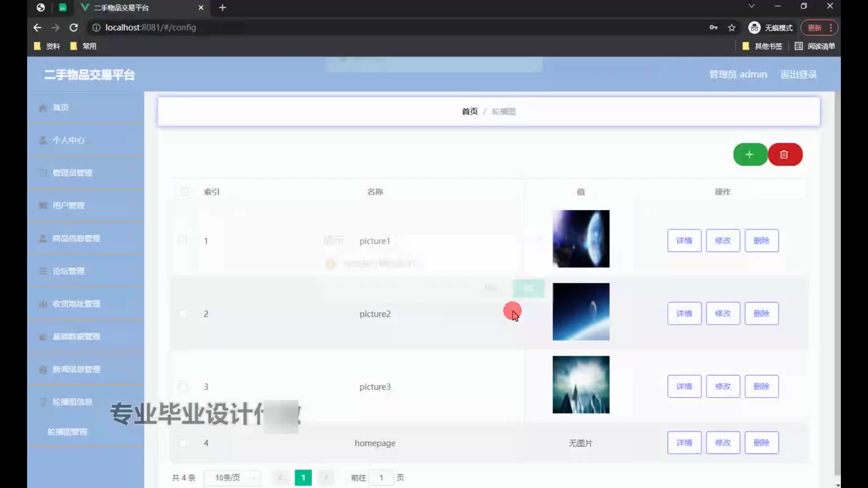
Task: Click 退出登录 to log out
Action: pyautogui.click(x=798, y=75)
